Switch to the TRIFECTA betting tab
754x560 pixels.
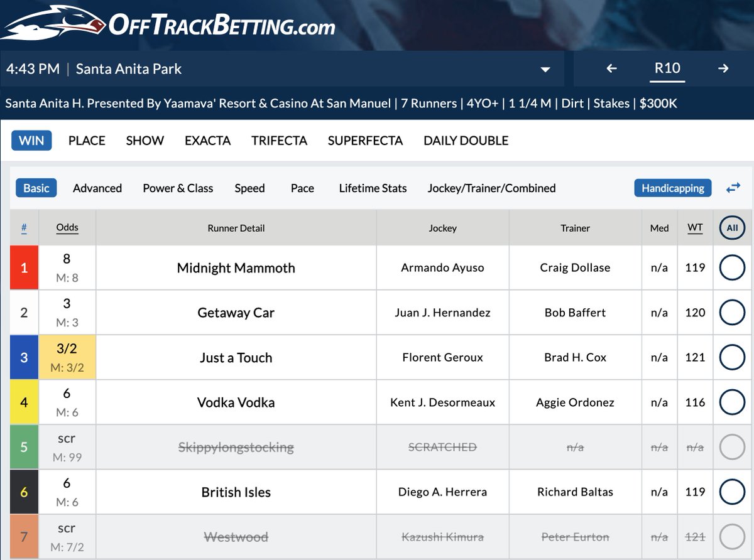click(x=279, y=141)
